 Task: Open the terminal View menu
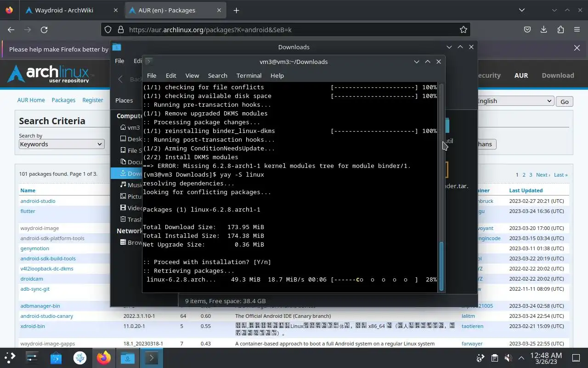(x=192, y=75)
